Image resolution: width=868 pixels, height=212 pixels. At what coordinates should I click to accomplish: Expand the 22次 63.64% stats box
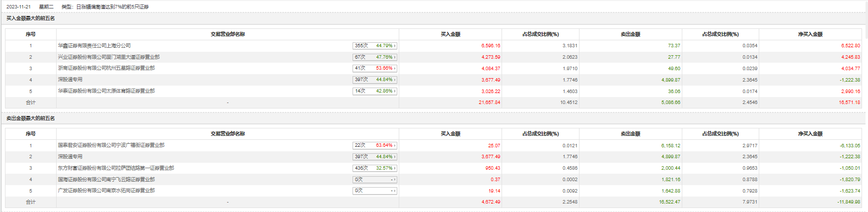375,145
